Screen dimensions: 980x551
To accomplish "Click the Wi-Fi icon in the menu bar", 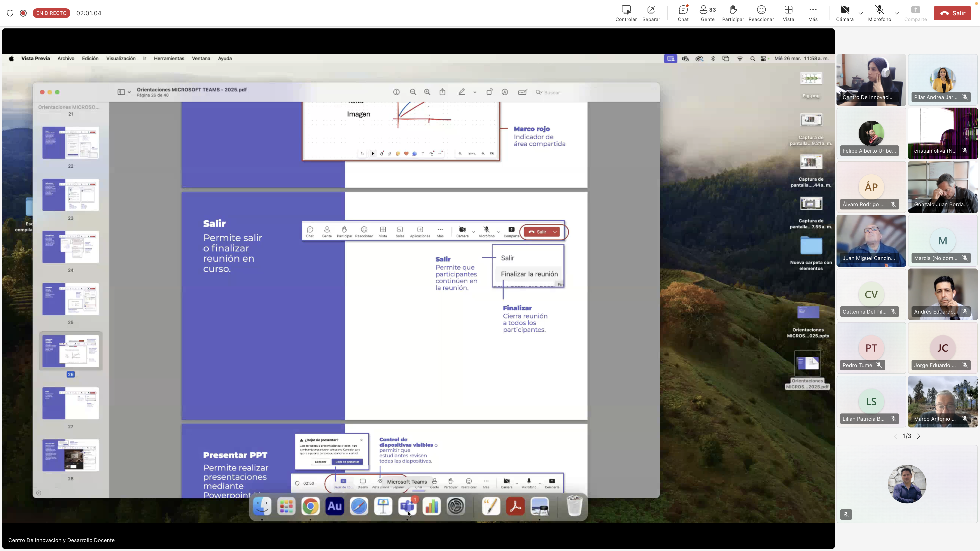I will pyautogui.click(x=740, y=59).
